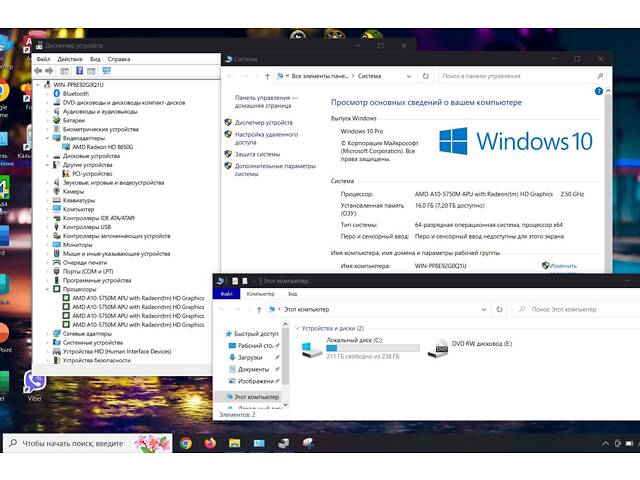Collapse the Процессоры node
Screen dimensions: 640x480
click(47, 289)
